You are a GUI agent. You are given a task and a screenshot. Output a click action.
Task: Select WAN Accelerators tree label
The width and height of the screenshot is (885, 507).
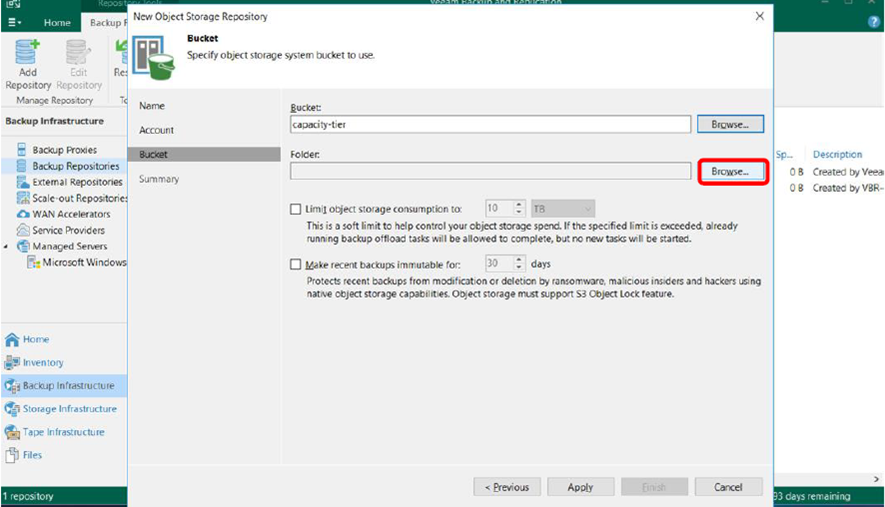point(71,214)
